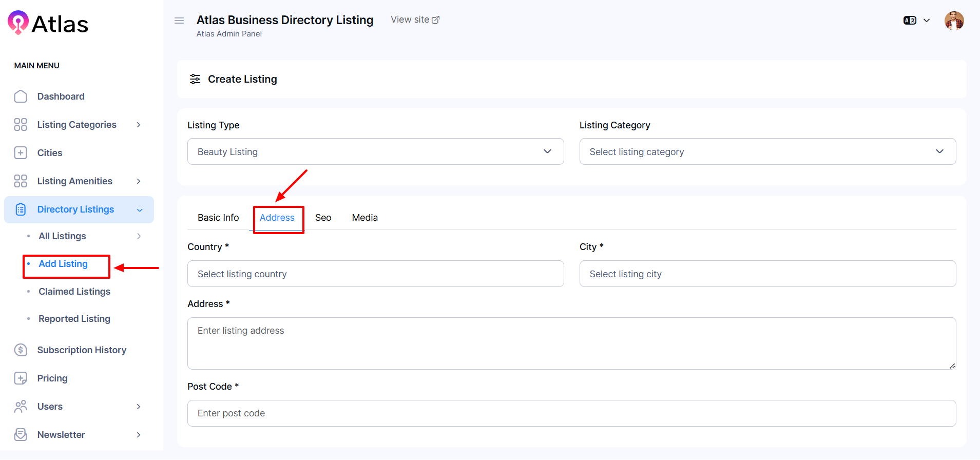Open the Listing Category dropdown
The height and width of the screenshot is (460, 980).
click(767, 151)
